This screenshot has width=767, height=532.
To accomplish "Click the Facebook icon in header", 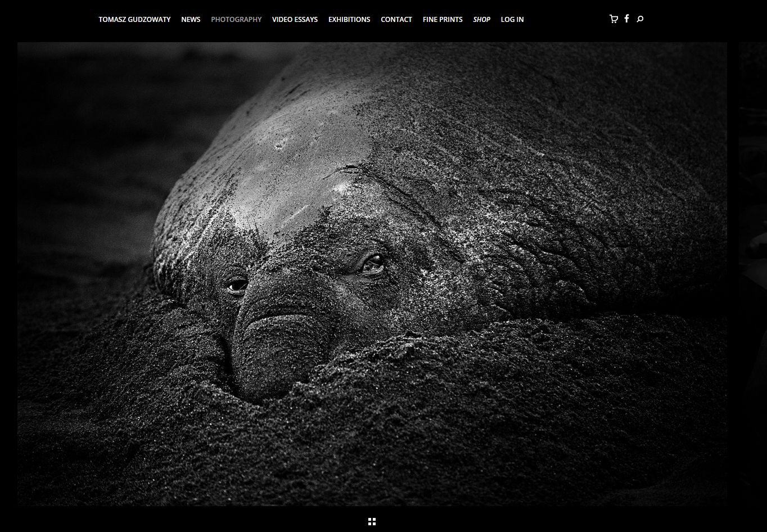I will 626,19.
